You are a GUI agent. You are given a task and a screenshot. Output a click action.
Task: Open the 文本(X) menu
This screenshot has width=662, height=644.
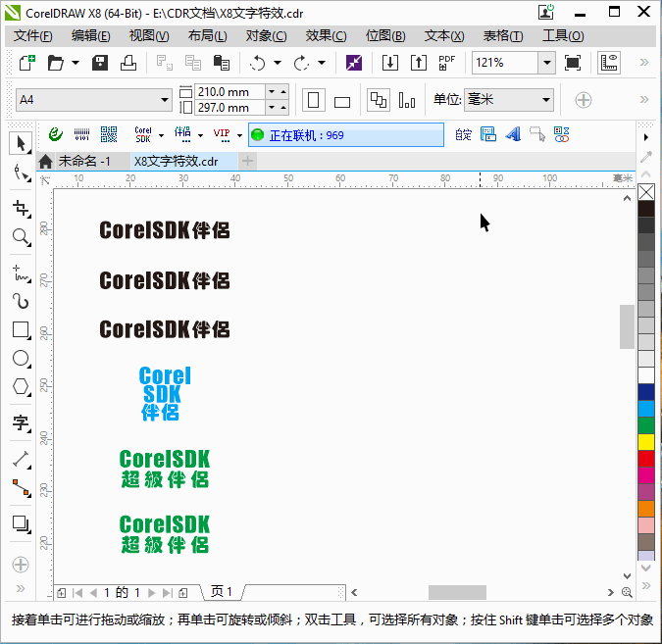444,36
